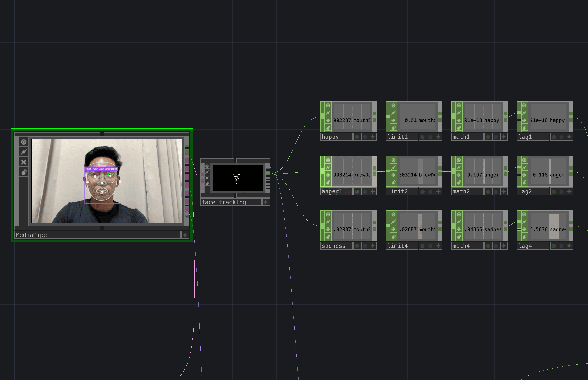The height and width of the screenshot is (380, 588).
Task: Toggle bypass flag on MediaPipe node
Action: tap(24, 152)
